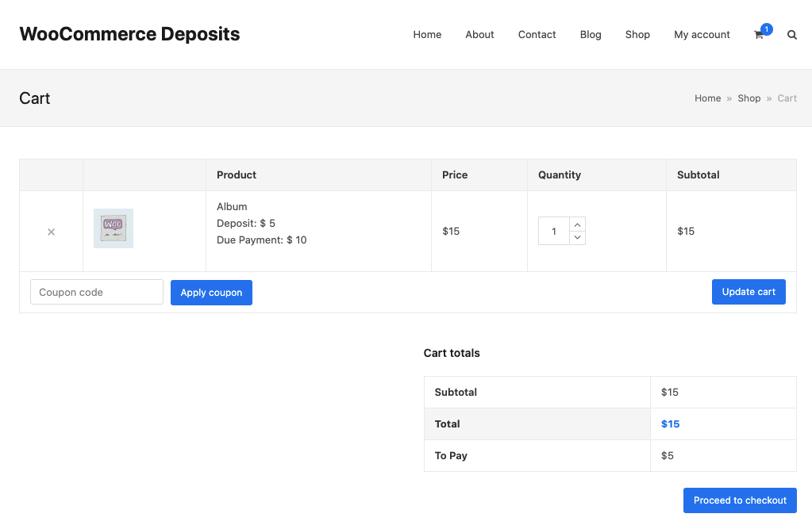Viewport: 812px width, 529px height.
Task: Open the Contact menu link
Action: (x=537, y=35)
